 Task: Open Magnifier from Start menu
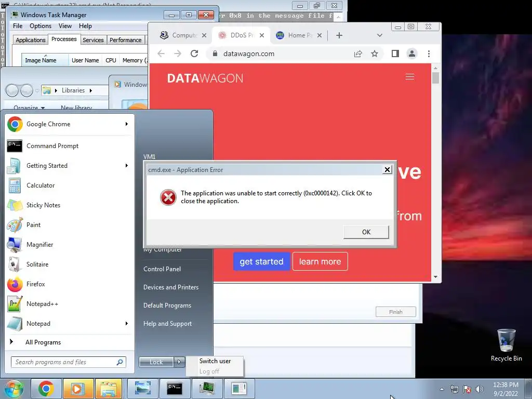click(x=68, y=244)
